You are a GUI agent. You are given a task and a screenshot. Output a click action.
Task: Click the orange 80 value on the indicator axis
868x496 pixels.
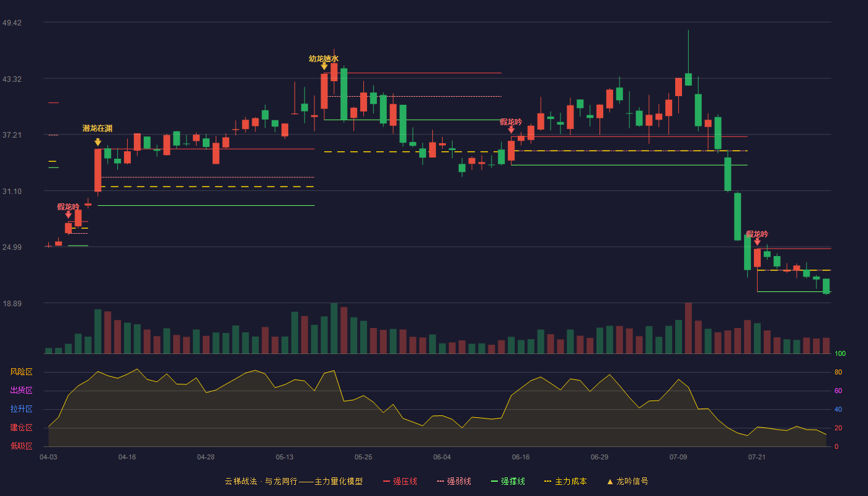(x=838, y=372)
